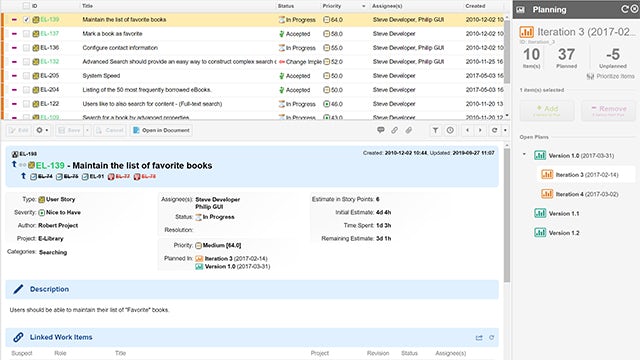Viewport: 640px width, 360px height.
Task: Open the gear actions dropdown
Action: (x=42, y=130)
